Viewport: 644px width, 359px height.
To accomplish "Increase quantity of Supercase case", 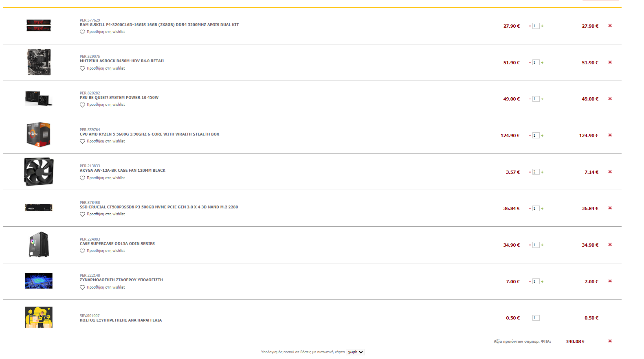I will point(542,245).
